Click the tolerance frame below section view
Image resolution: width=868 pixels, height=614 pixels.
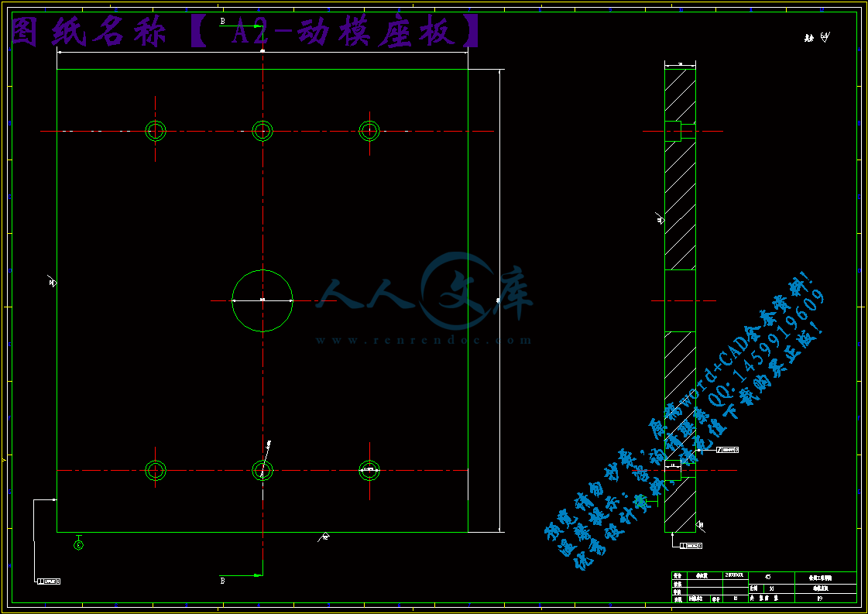click(691, 546)
